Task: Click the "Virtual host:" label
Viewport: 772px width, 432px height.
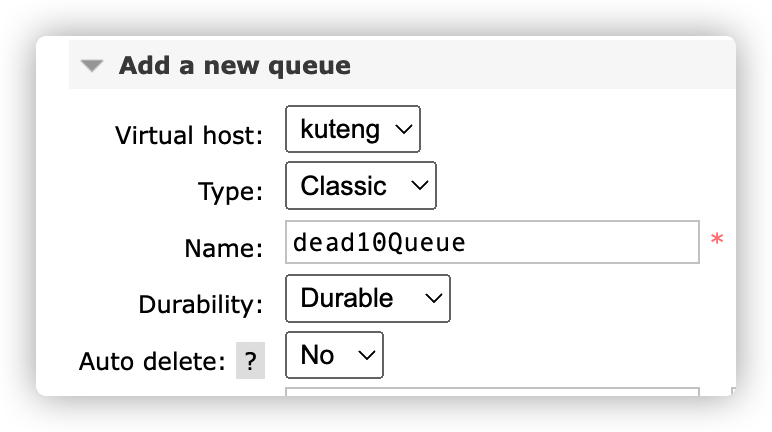Action: coord(189,135)
